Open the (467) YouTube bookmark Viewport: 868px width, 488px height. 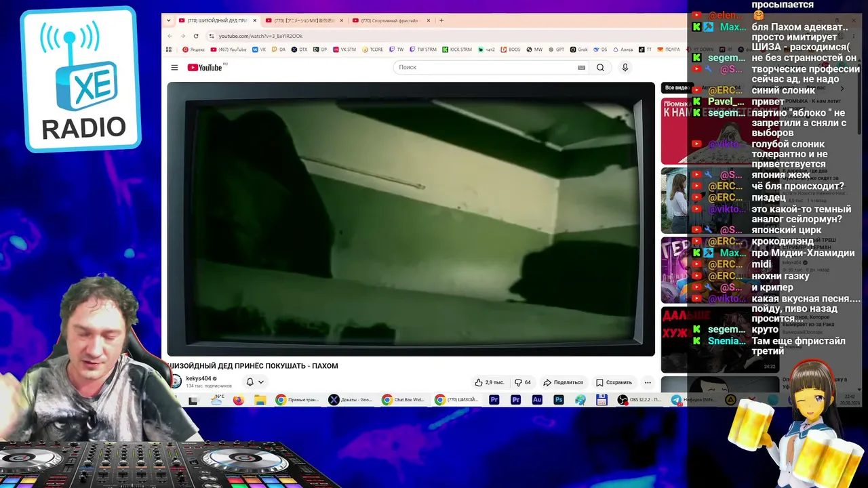229,49
